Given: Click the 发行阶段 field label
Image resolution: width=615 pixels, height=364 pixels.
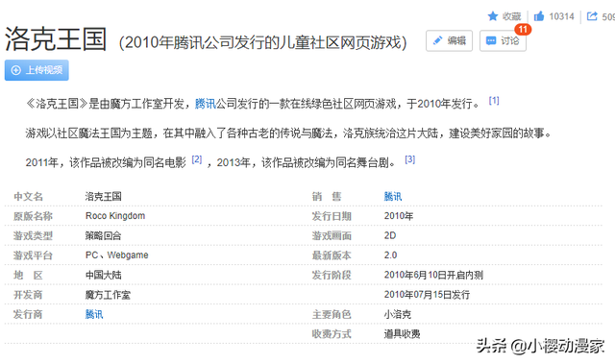Looking at the screenshot, I should point(332,275).
